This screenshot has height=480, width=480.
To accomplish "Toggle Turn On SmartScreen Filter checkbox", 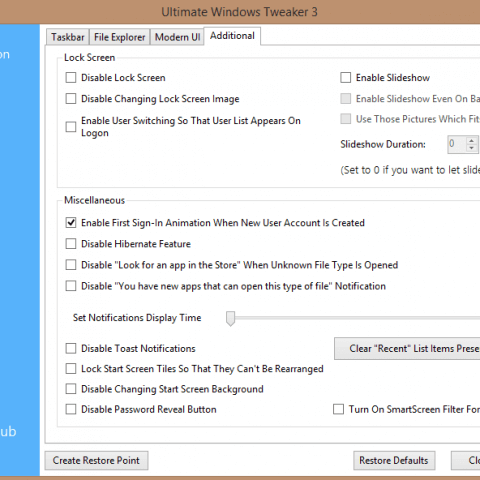I will point(338,409).
